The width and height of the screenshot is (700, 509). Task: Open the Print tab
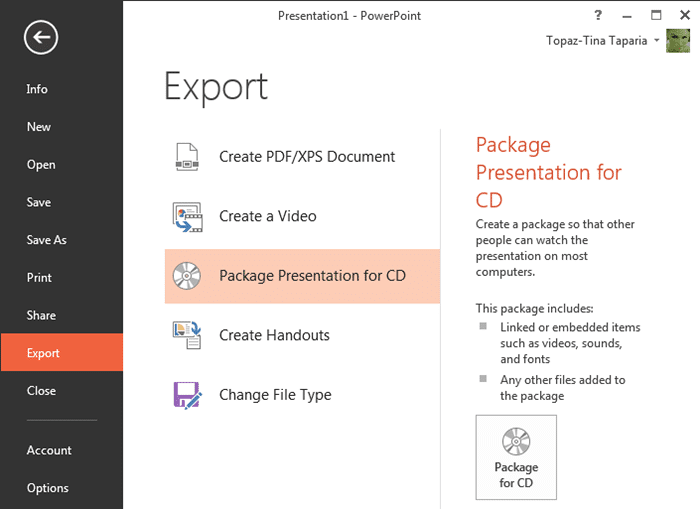pyautogui.click(x=62, y=278)
